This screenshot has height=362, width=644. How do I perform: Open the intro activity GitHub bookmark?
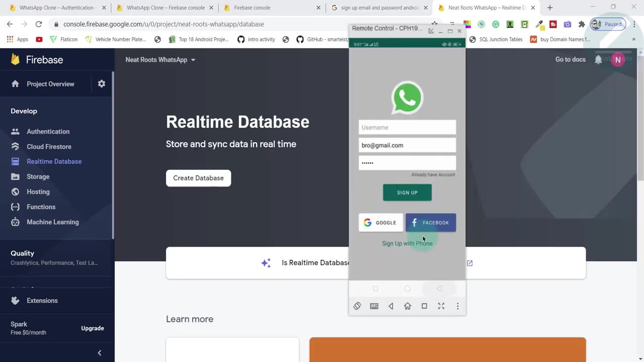[257, 39]
